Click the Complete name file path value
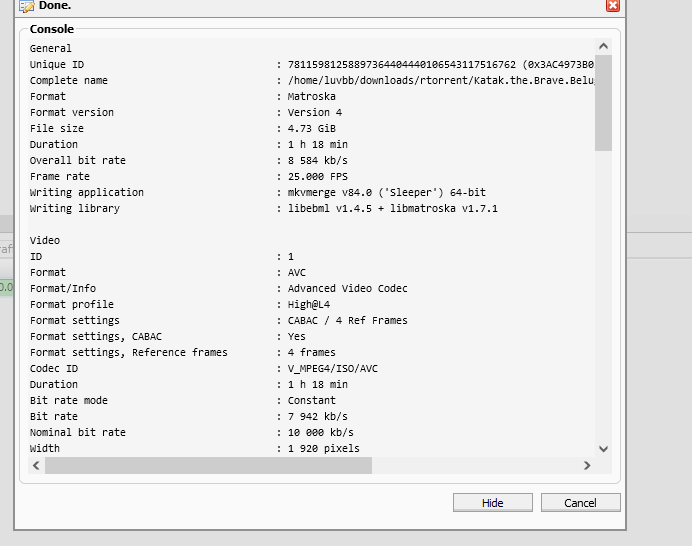This screenshot has height=546, width=692. 440,80
